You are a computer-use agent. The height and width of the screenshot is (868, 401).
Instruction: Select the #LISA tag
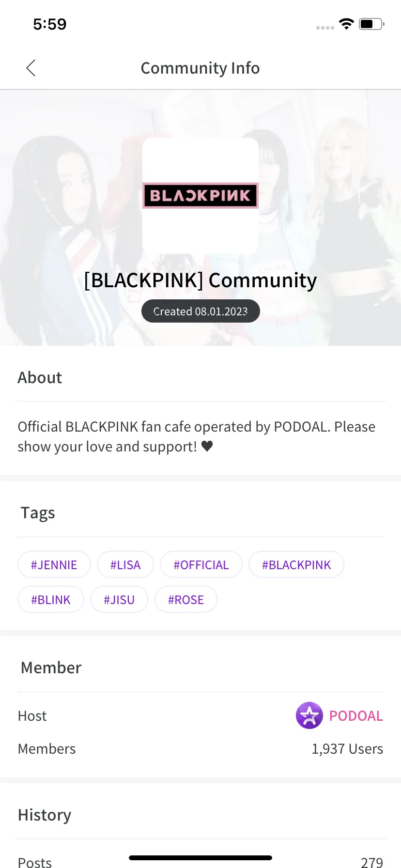click(125, 565)
